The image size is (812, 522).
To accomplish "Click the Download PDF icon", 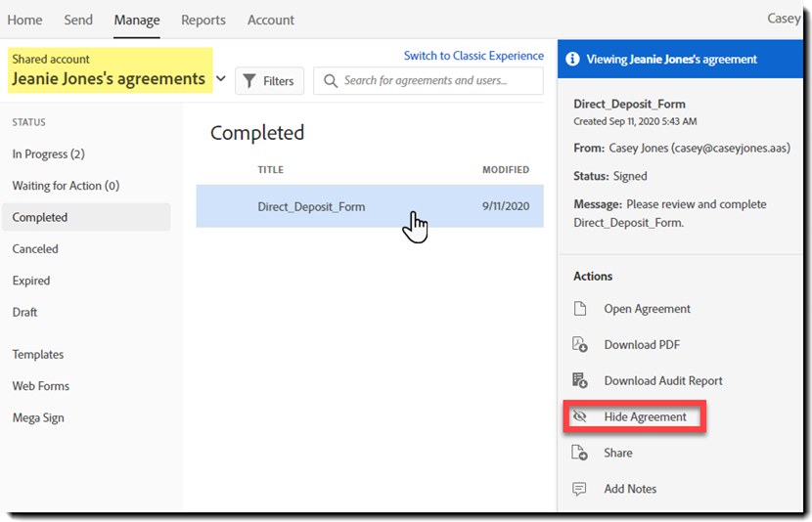I will (x=580, y=345).
